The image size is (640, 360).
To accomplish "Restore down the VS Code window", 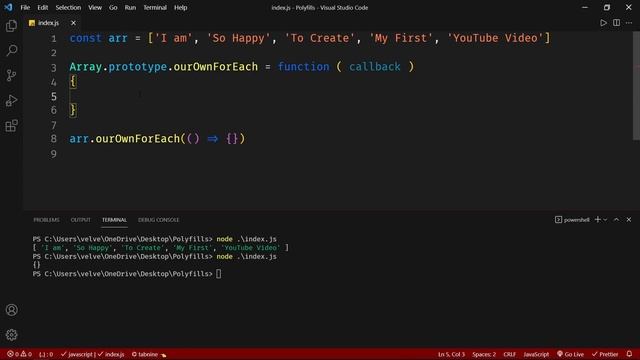I will click(607, 7).
